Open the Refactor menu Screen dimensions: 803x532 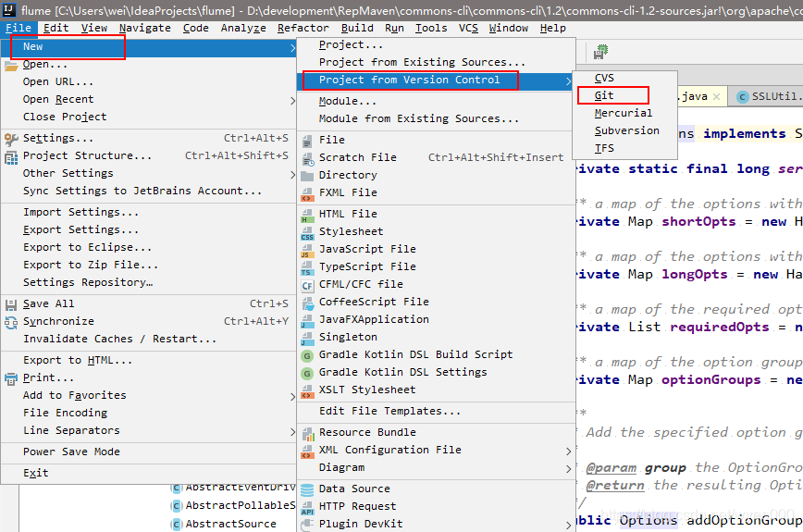pos(303,28)
